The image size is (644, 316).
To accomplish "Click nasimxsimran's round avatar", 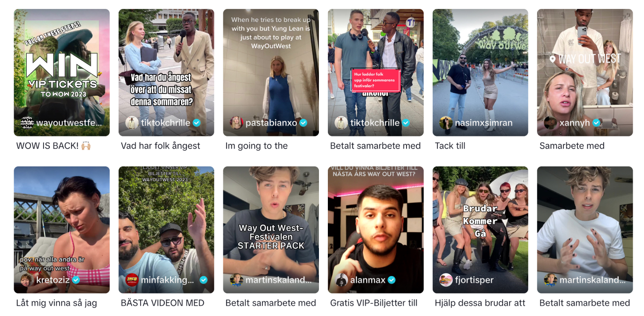I will tap(446, 123).
